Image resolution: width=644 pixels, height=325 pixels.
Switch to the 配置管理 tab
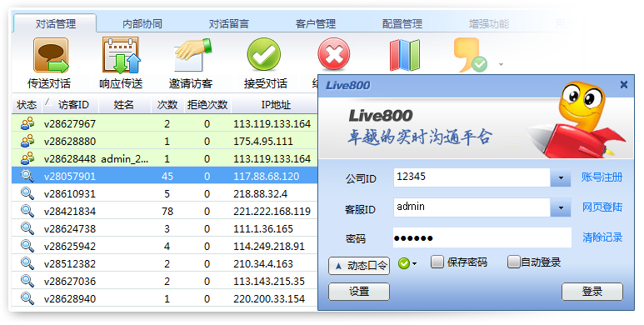click(x=402, y=24)
